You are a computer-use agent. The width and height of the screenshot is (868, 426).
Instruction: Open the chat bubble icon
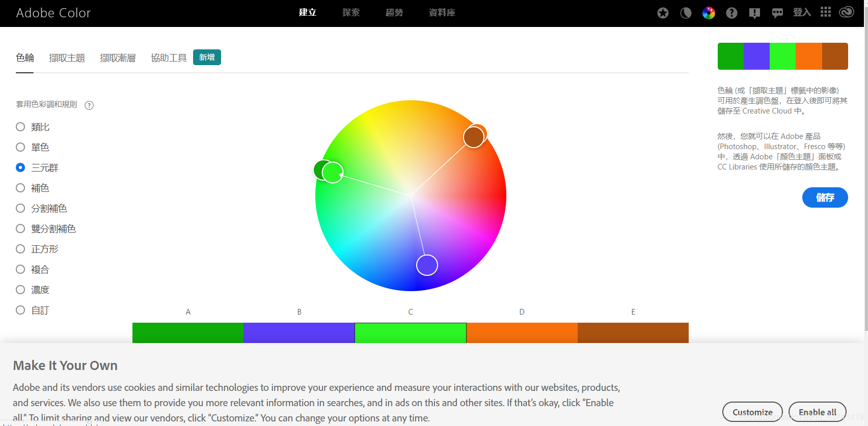point(777,13)
